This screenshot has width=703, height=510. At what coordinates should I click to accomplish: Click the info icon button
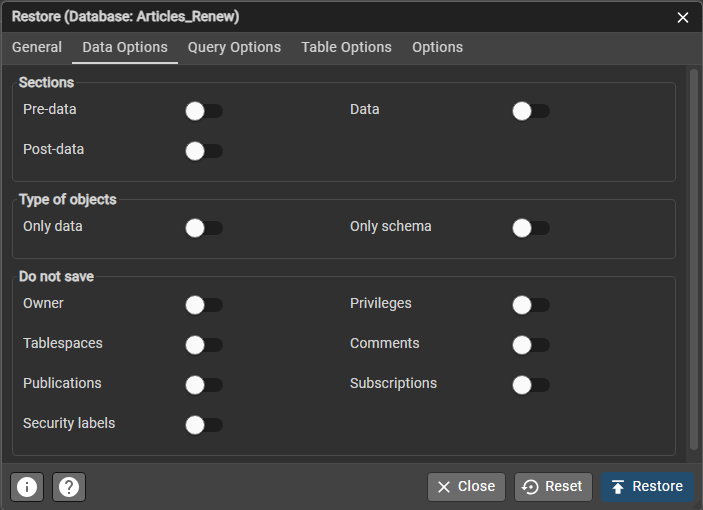[27, 487]
